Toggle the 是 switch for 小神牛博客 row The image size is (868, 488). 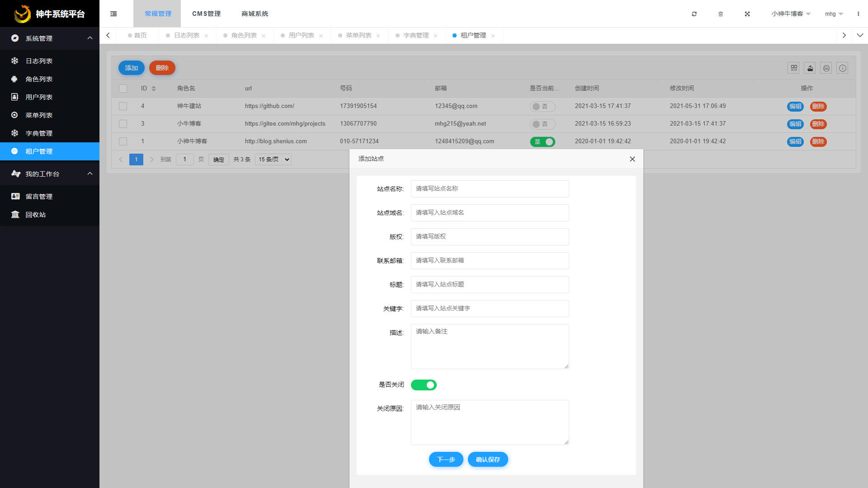[542, 141]
